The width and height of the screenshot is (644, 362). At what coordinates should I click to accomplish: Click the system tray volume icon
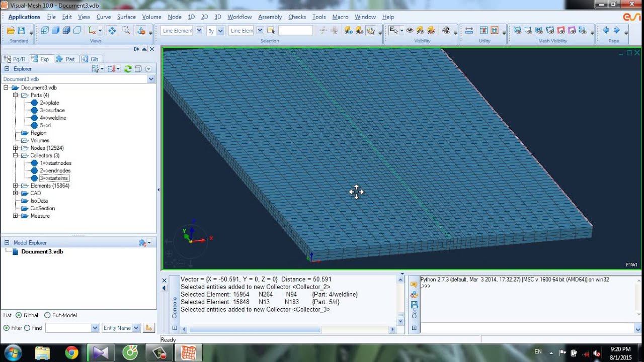(x=597, y=353)
